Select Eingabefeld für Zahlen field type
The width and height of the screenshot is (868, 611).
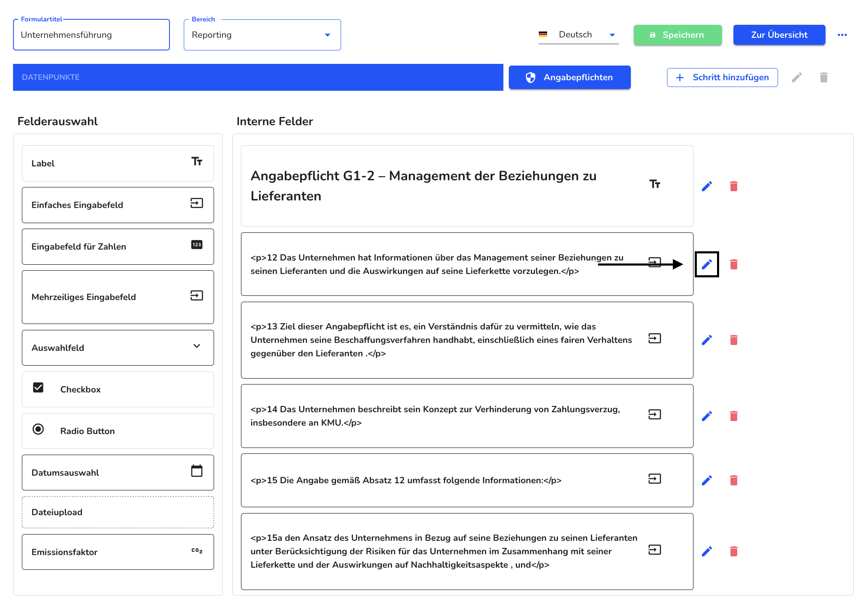[118, 247]
